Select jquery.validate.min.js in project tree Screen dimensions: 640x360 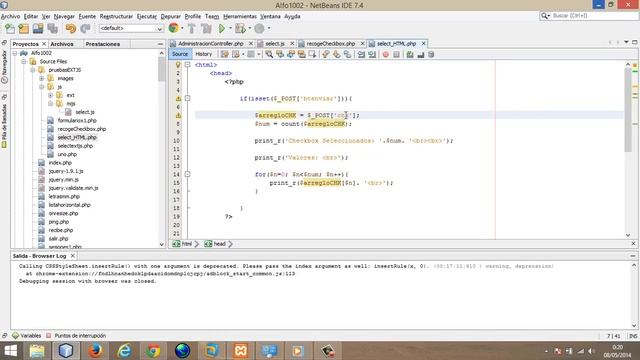coord(73,188)
